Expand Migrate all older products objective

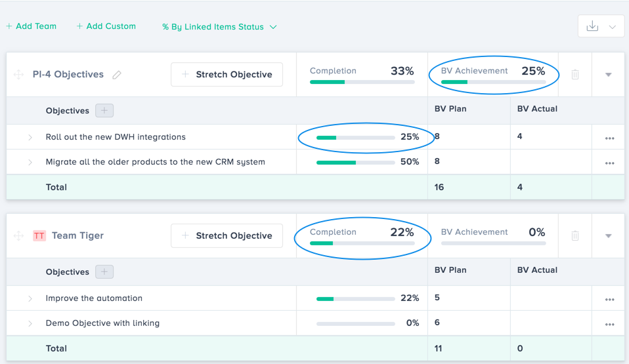click(x=30, y=162)
